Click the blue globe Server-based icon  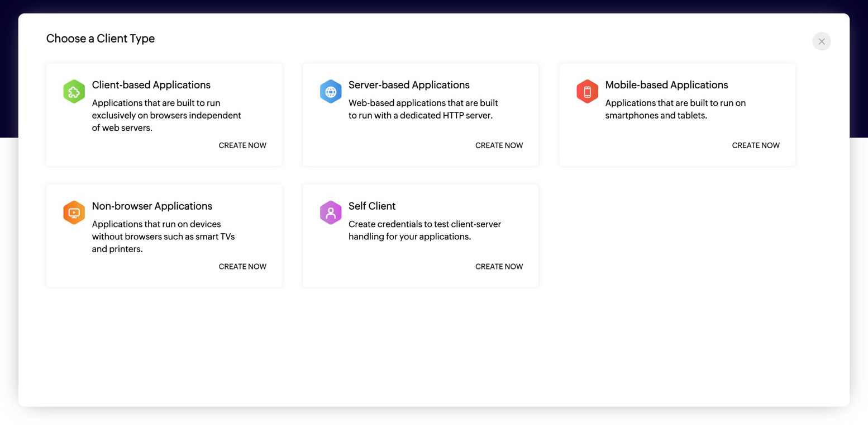pyautogui.click(x=331, y=92)
